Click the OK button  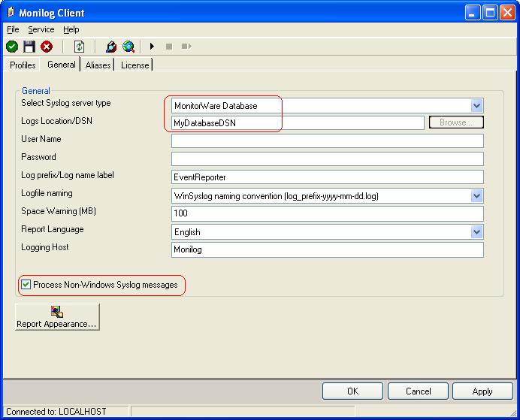point(352,391)
